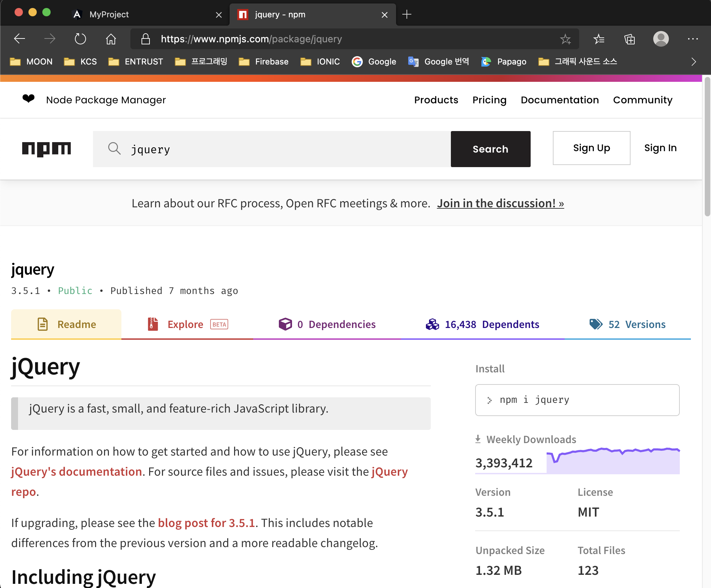711x588 pixels.
Task: Open the browser settings three-dots menu
Action: coord(693,39)
